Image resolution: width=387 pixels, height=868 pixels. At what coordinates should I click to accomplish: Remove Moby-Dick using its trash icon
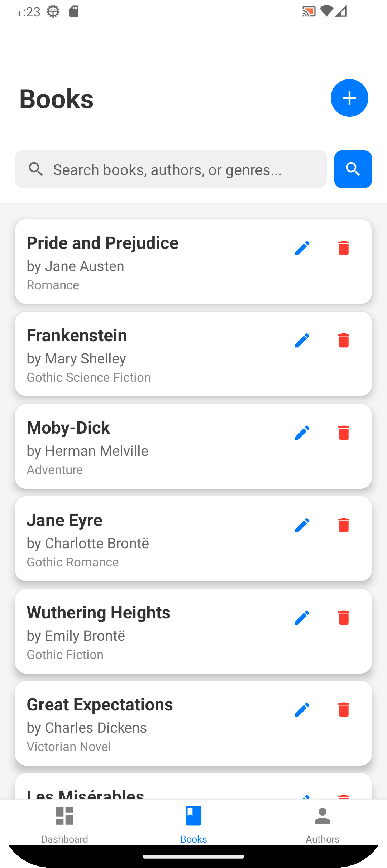point(344,433)
